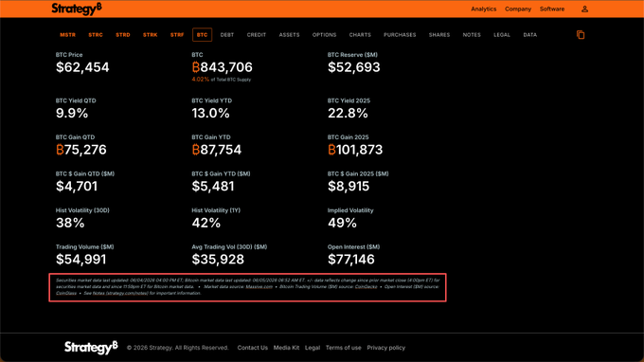The width and height of the screenshot is (644, 362).
Task: Switch to the LEGAL tab
Action: tap(502, 35)
